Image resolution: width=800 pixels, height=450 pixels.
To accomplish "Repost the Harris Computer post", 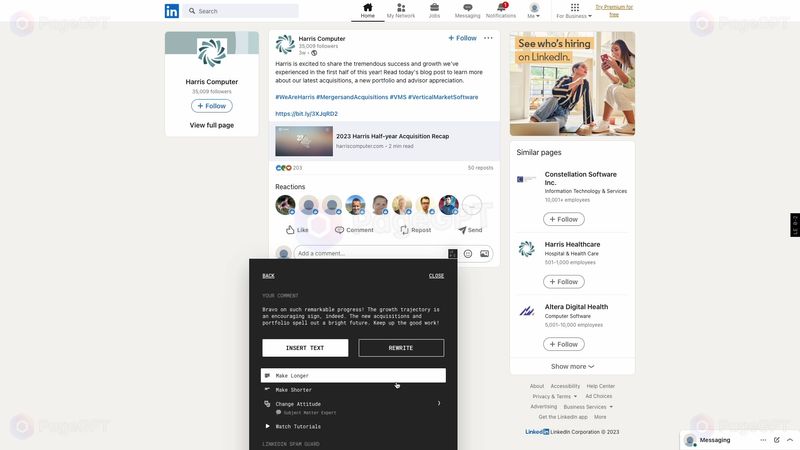I will (x=416, y=230).
